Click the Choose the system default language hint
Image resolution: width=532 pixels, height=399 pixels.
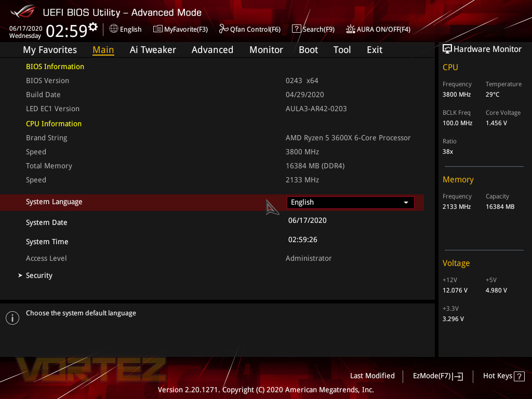point(81,313)
